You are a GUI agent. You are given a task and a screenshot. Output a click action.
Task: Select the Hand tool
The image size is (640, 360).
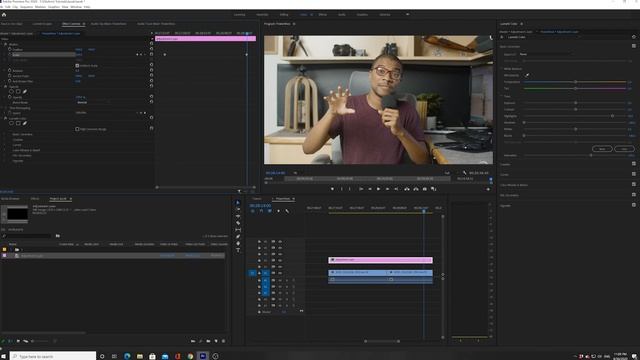(238, 243)
